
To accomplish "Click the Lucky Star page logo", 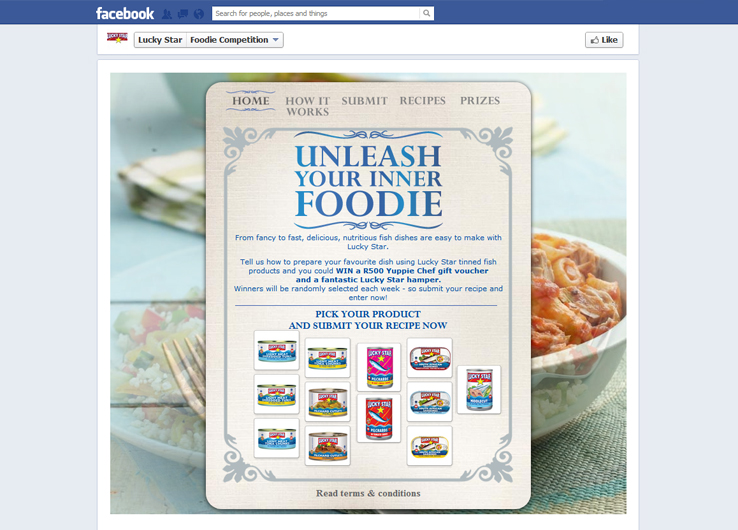I will click(x=117, y=38).
